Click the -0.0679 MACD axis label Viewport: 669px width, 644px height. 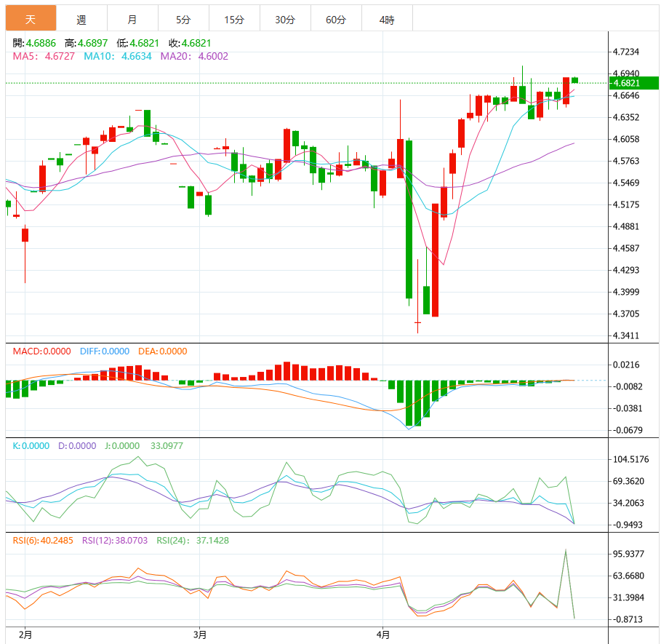tap(626, 430)
